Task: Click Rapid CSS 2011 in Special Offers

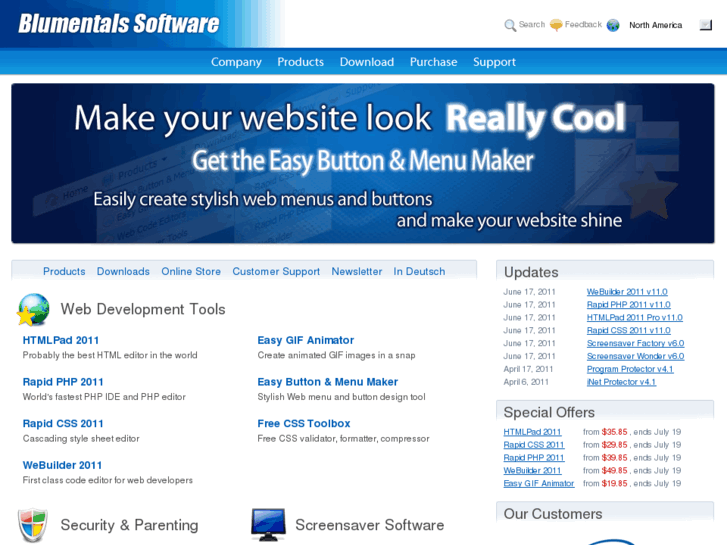Action: point(534,445)
